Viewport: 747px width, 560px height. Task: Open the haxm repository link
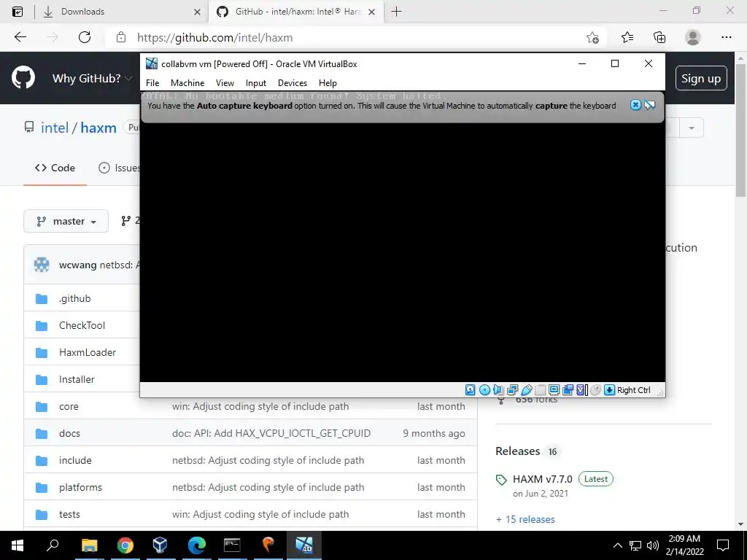pyautogui.click(x=98, y=128)
